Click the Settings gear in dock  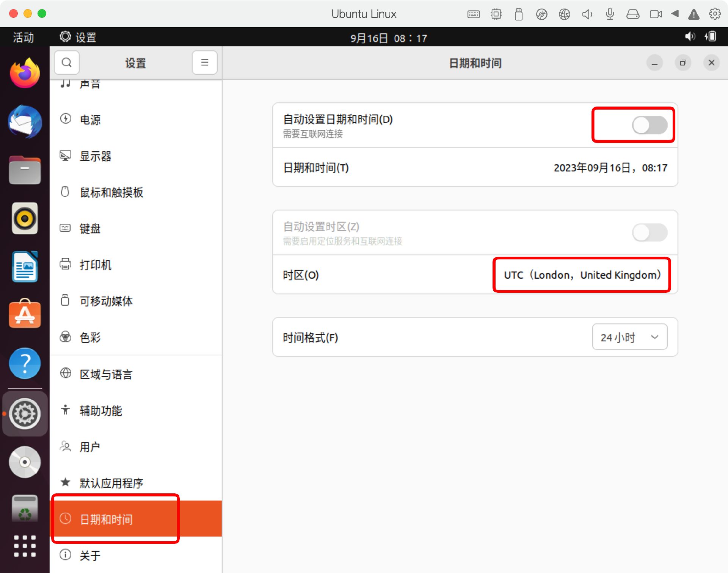click(x=25, y=414)
